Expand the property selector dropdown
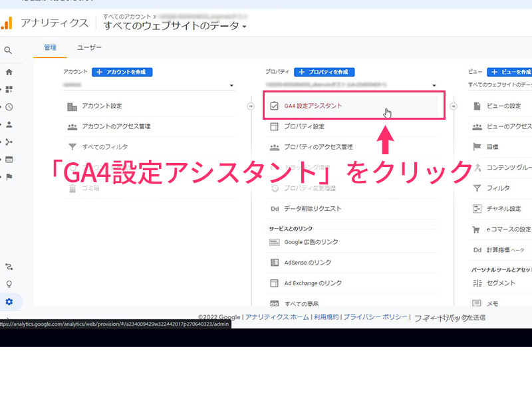Screen dimensions: 532x399 point(434,86)
